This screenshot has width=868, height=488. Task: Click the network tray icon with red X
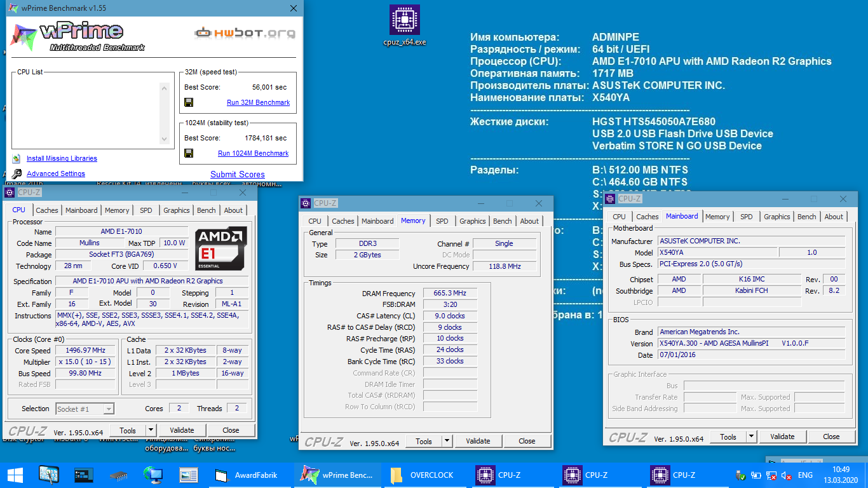click(771, 475)
